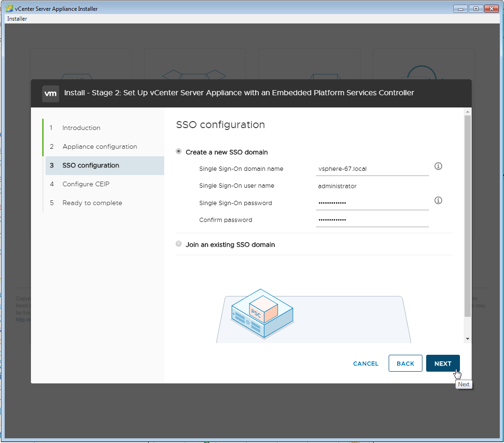The height and width of the screenshot is (443, 504).
Task: Focus the Single Sign-On password field
Action: point(372,203)
